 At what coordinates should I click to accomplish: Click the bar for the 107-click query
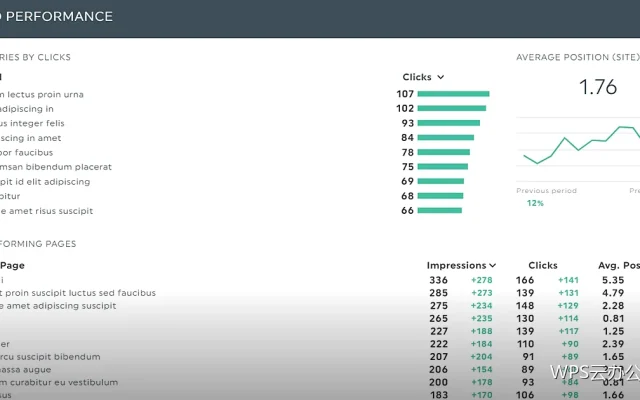[453, 94]
